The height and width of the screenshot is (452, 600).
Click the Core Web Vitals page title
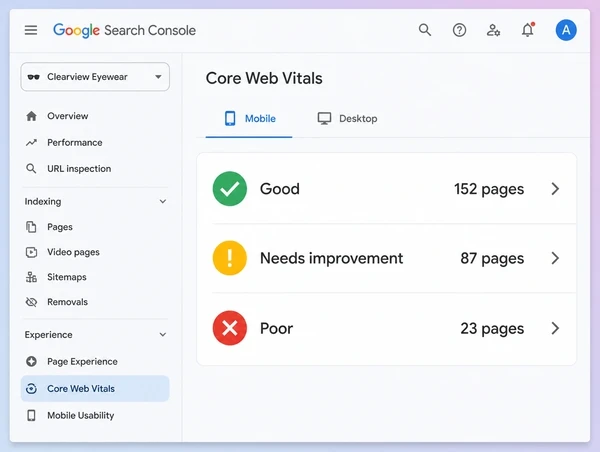pyautogui.click(x=264, y=78)
